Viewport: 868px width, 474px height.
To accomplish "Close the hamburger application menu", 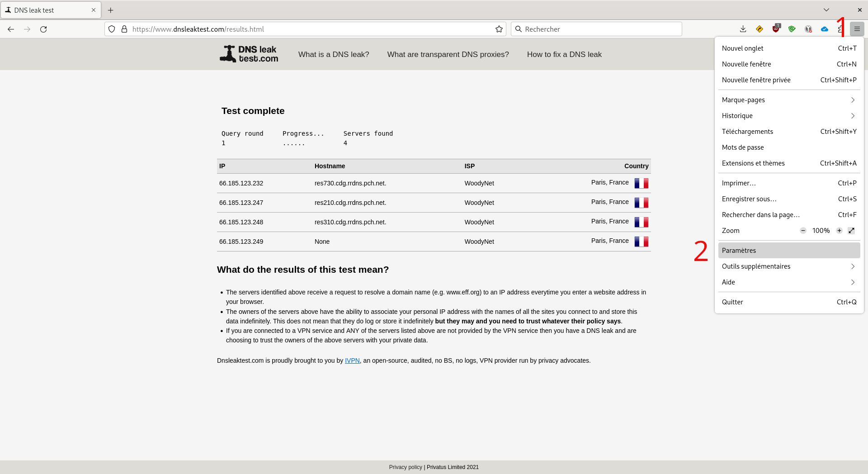I will pyautogui.click(x=857, y=29).
